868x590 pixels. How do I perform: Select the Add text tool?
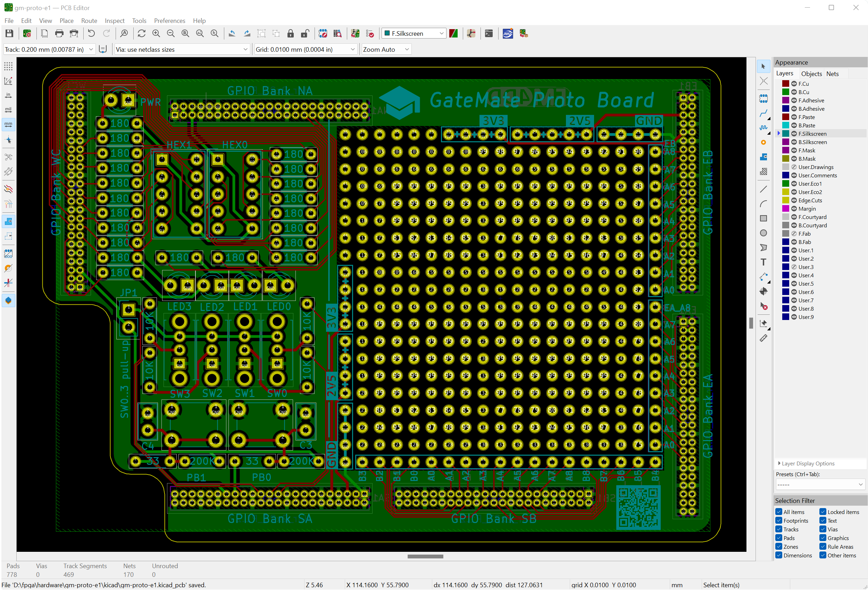pyautogui.click(x=763, y=262)
